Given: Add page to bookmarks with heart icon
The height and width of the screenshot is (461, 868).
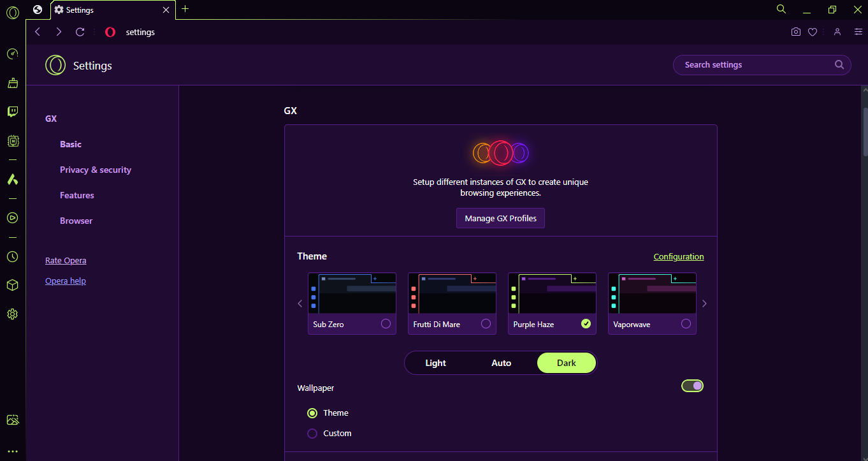Looking at the screenshot, I should point(813,32).
